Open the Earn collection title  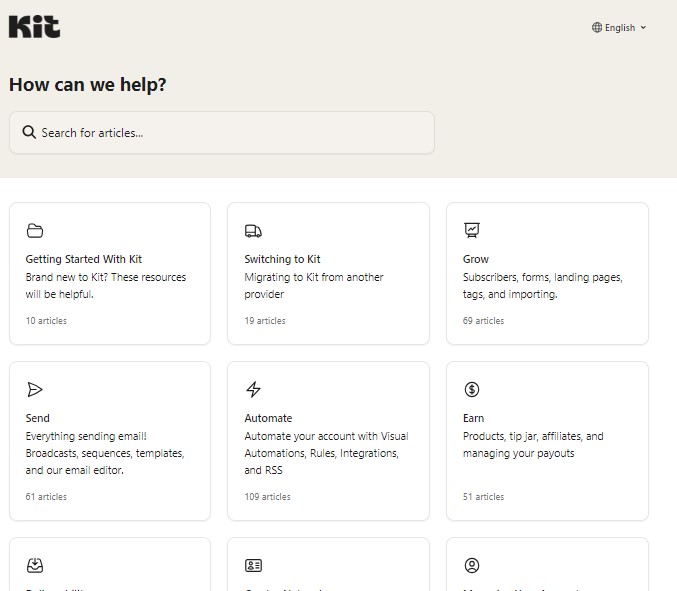[473, 418]
